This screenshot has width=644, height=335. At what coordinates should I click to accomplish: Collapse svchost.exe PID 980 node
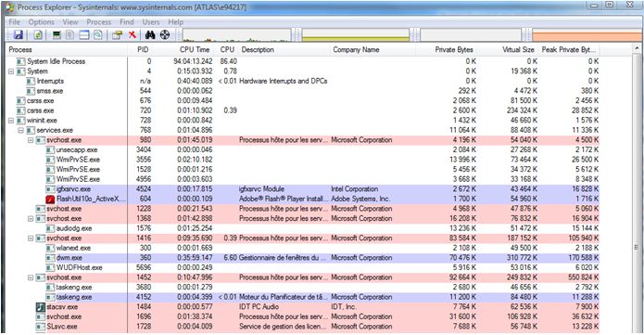(31, 140)
